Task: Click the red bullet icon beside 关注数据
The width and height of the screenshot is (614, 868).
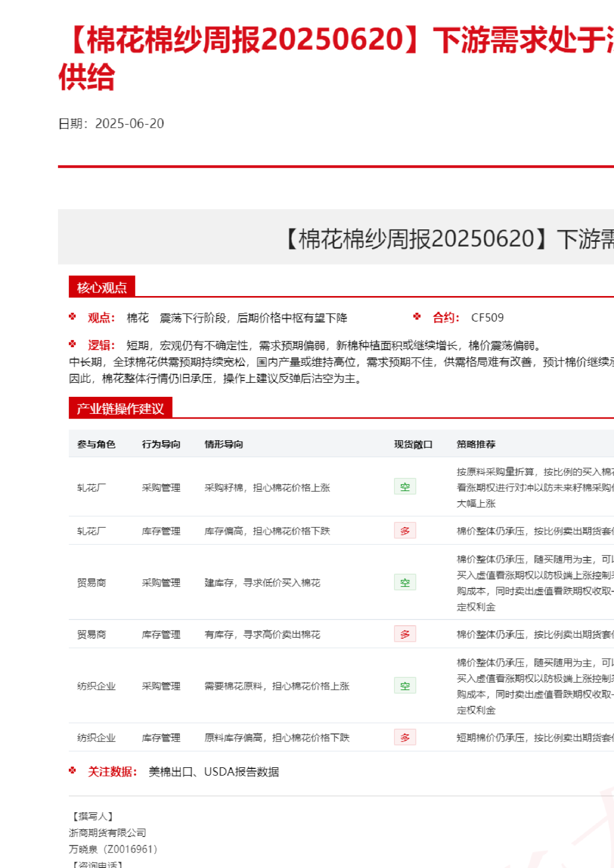Action: (72, 771)
